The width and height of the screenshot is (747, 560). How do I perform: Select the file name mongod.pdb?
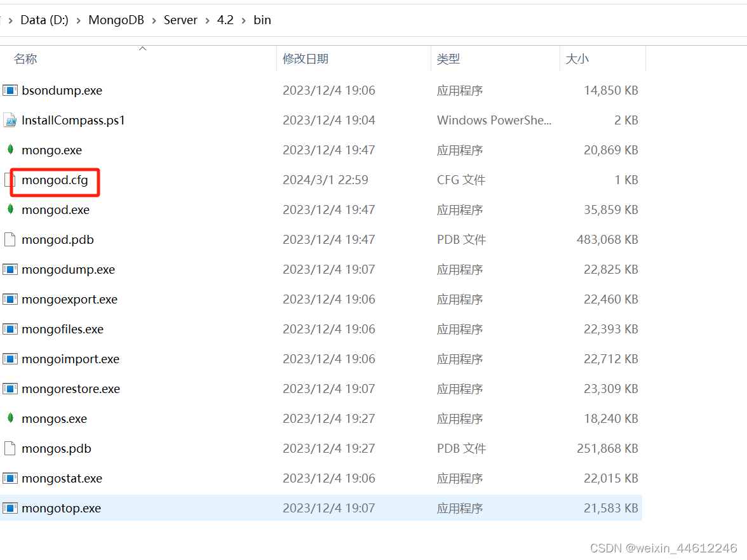click(58, 239)
